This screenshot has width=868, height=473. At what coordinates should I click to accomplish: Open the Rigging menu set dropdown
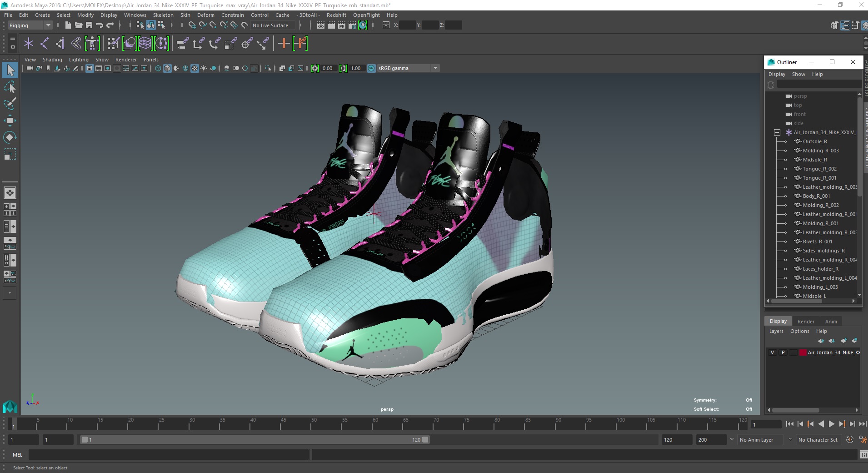pos(30,25)
